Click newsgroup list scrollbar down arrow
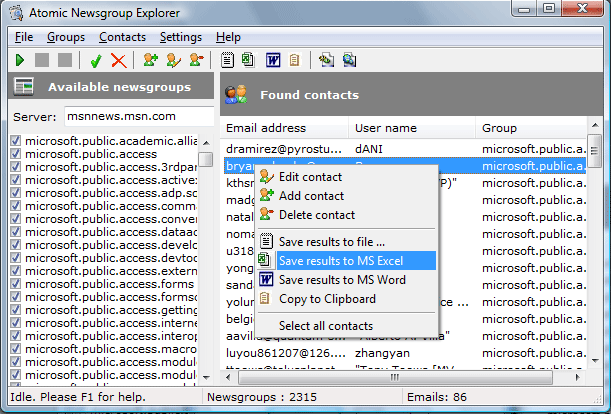This screenshot has width=611, height=414. pos(206,377)
